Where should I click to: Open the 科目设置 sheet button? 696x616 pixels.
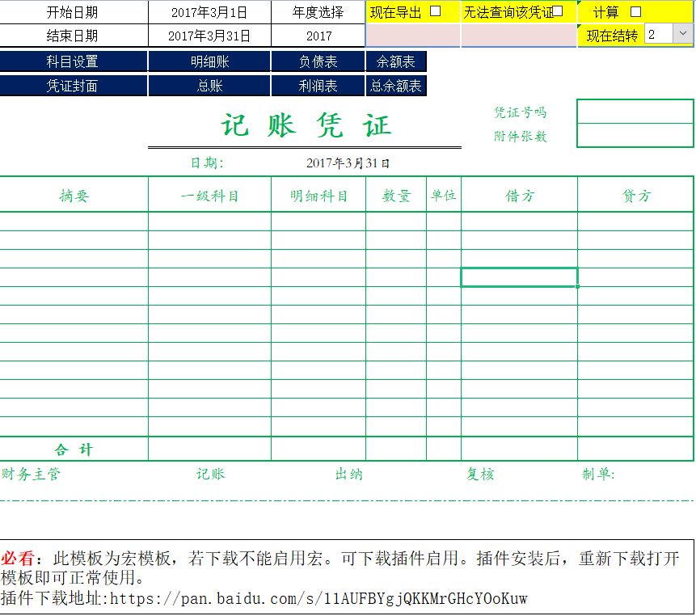point(74,61)
